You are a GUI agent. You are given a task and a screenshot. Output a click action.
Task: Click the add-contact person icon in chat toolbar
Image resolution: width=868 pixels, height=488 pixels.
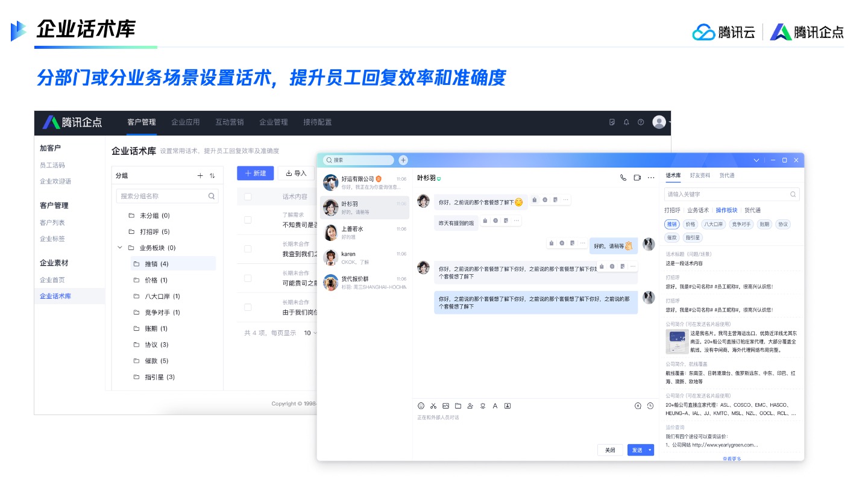(x=470, y=406)
